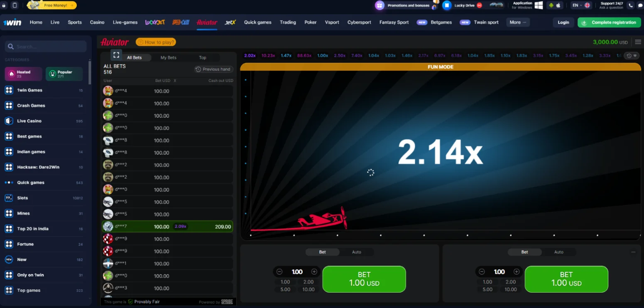Click the 10.23x history multiplier
This screenshot has width=644, height=308.
tap(268, 56)
